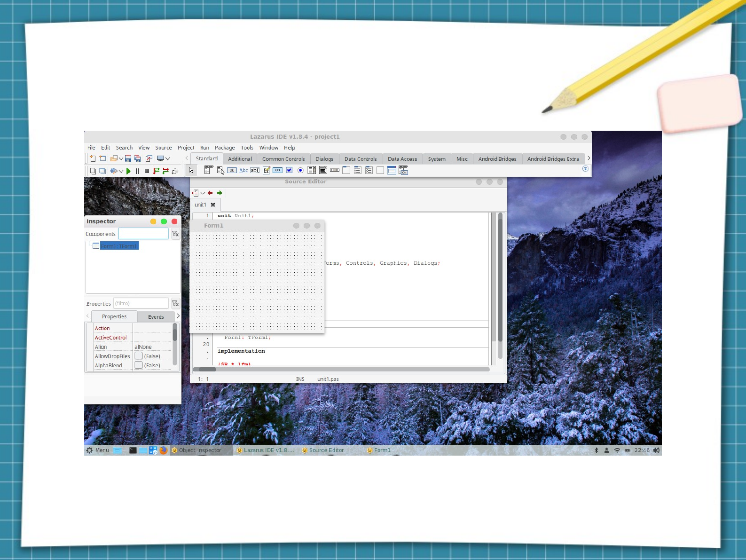Select Form1: TForm1 in component tree
The image size is (746, 560).
point(119,246)
